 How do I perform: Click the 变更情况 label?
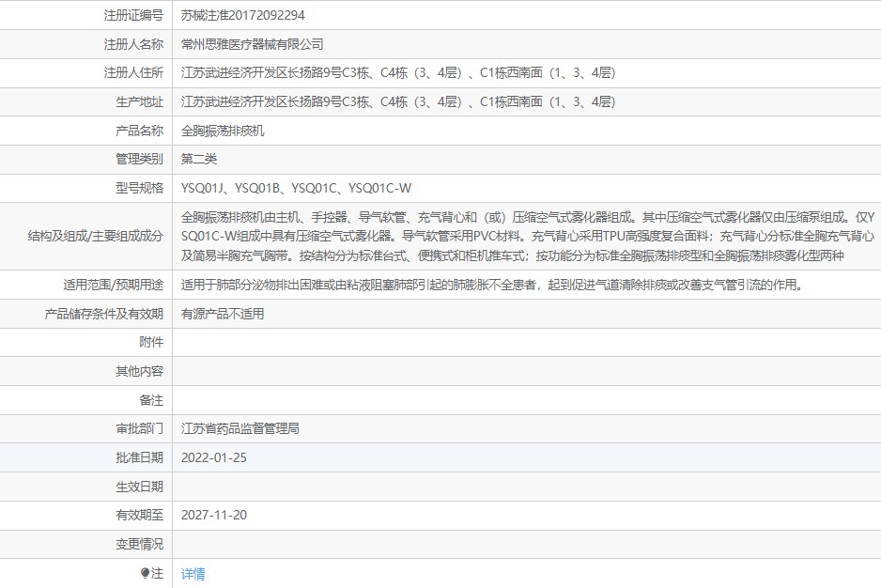pyautogui.click(x=139, y=544)
